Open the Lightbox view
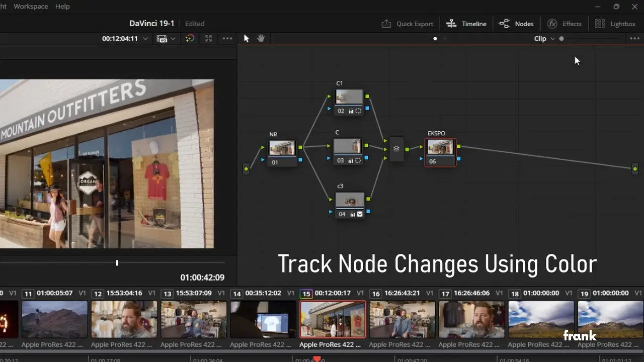This screenshot has width=644, height=362. point(615,24)
